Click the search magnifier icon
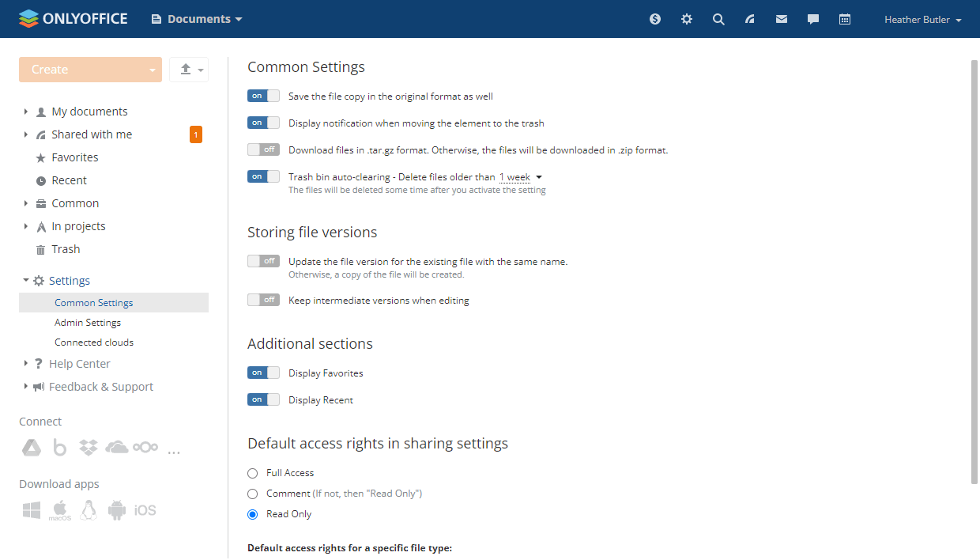 pos(718,19)
